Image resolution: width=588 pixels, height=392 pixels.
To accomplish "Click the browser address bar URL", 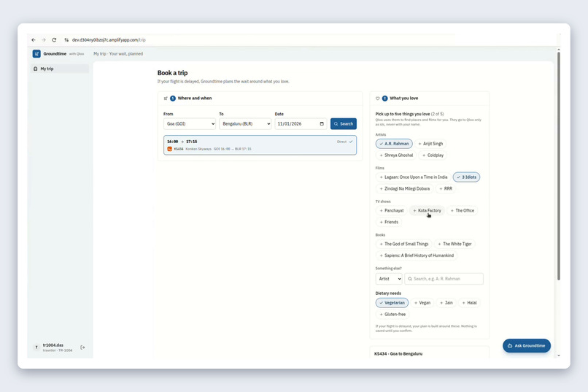I will 109,39.
